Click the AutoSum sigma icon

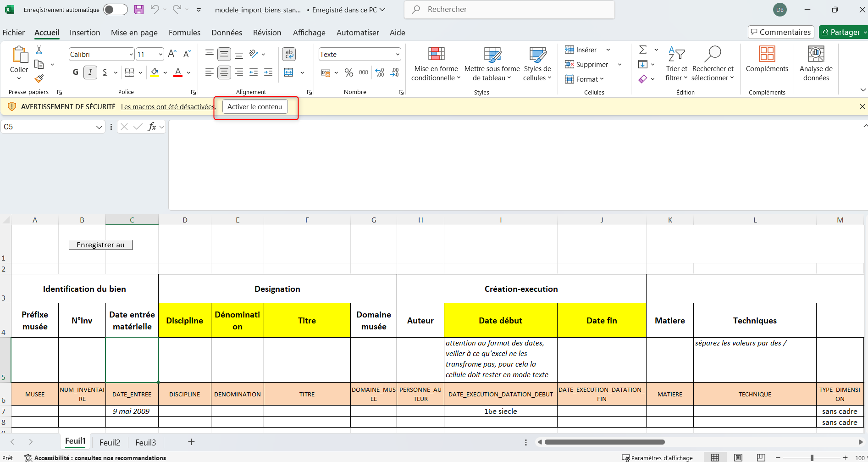tap(643, 50)
